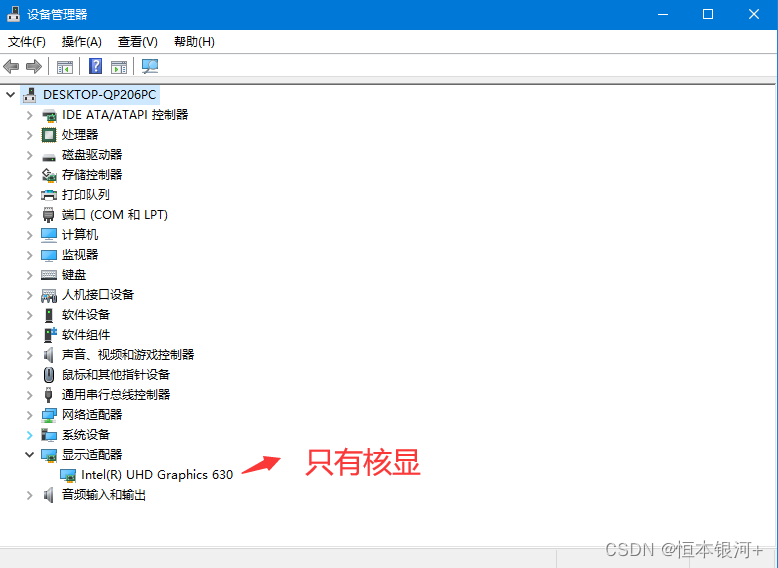778x568 pixels.
Task: Expand the 音频输入和输出 node
Action: point(29,495)
